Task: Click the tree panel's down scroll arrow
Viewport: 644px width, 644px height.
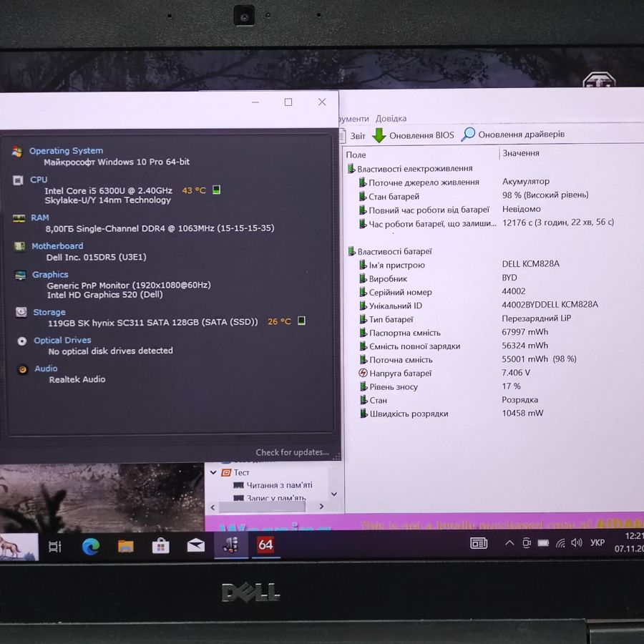Action: coord(334,494)
